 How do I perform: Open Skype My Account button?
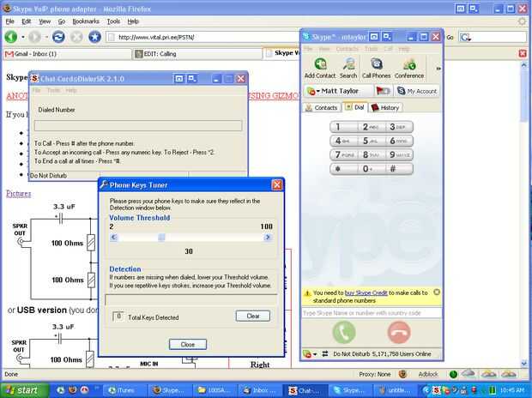pos(417,91)
